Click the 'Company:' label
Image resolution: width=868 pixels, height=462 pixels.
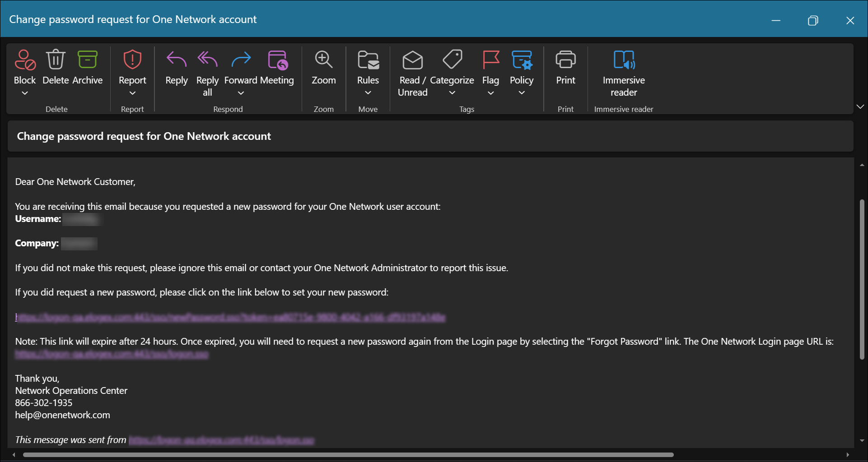(x=37, y=243)
